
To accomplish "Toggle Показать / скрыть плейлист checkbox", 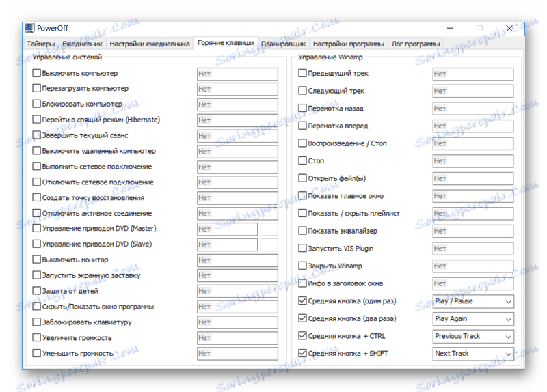I will pyautogui.click(x=302, y=213).
